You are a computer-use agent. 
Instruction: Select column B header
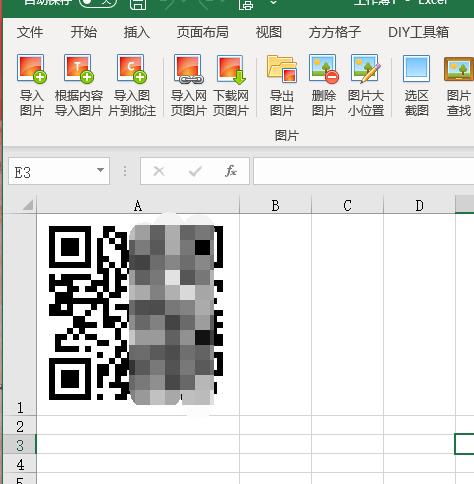click(275, 205)
